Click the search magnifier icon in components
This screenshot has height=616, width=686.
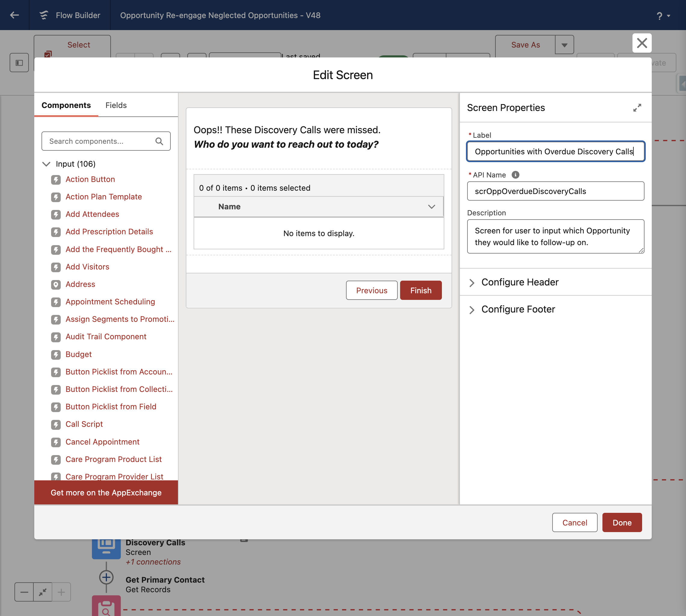pyautogui.click(x=159, y=141)
